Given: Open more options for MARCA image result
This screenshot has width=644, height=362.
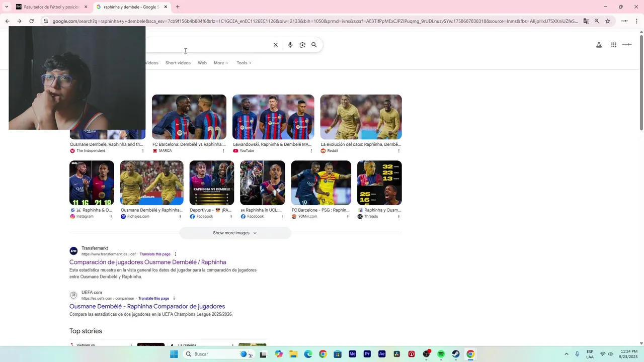Looking at the screenshot, I should click(x=223, y=151).
